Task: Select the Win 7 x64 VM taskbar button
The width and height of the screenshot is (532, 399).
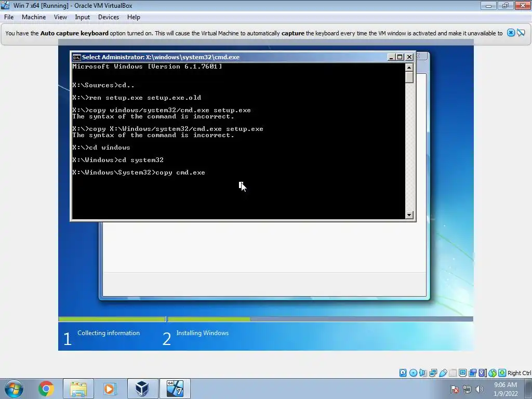Action: pos(175,389)
